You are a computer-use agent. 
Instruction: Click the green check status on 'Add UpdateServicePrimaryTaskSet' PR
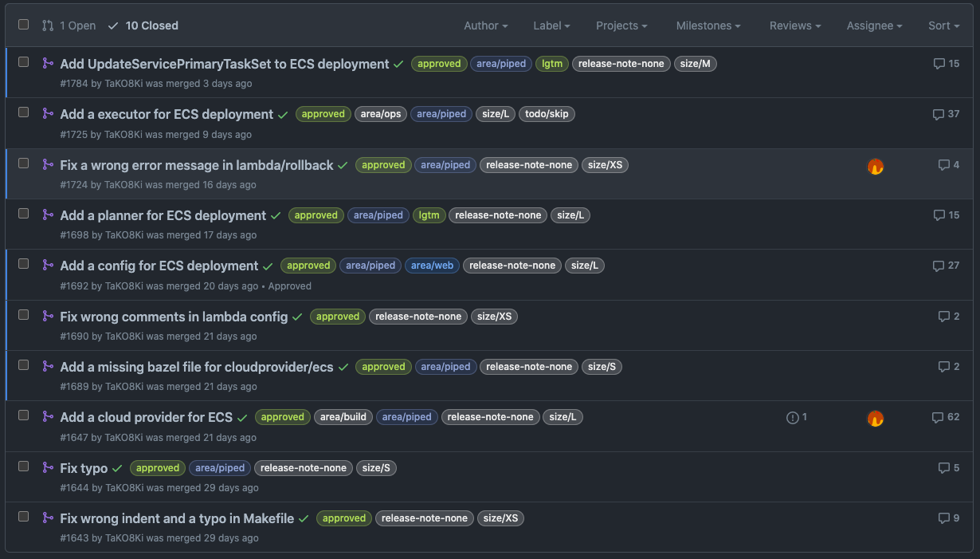coord(398,65)
